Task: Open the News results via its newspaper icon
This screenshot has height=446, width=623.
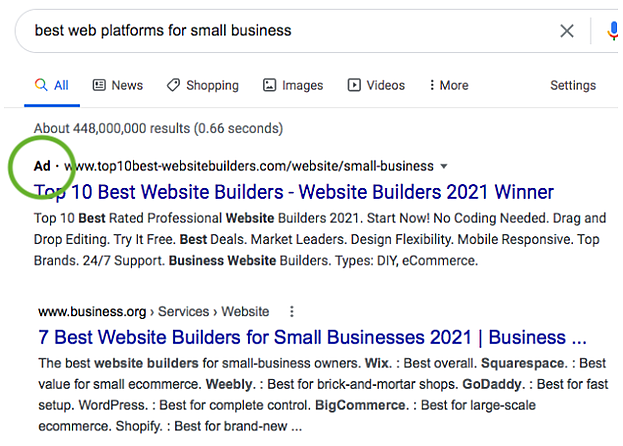Action: (x=99, y=85)
